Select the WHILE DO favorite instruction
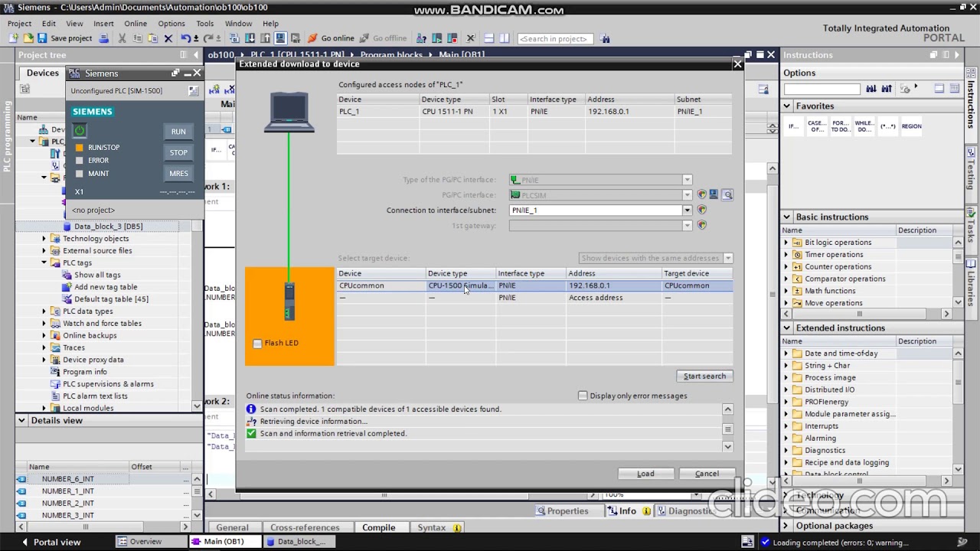980x551 pixels. [x=864, y=126]
